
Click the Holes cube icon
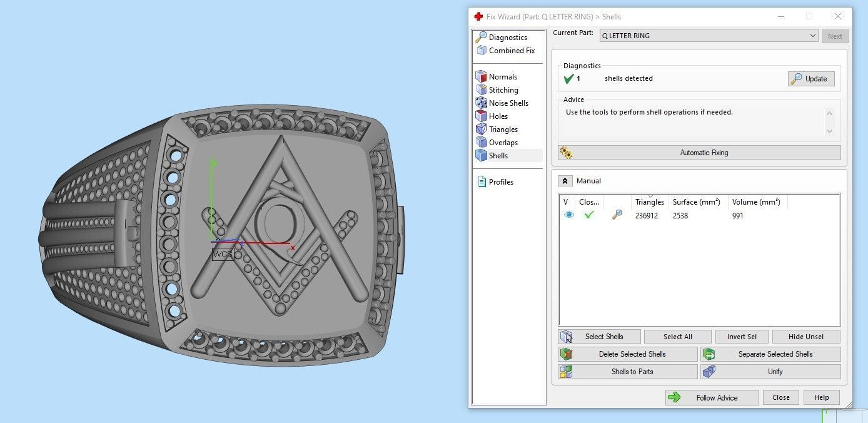click(x=481, y=116)
